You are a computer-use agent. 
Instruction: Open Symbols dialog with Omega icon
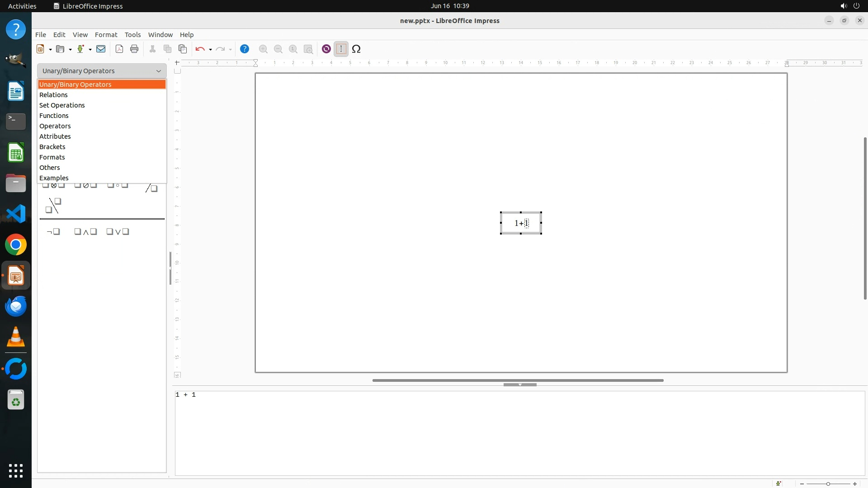tap(356, 49)
